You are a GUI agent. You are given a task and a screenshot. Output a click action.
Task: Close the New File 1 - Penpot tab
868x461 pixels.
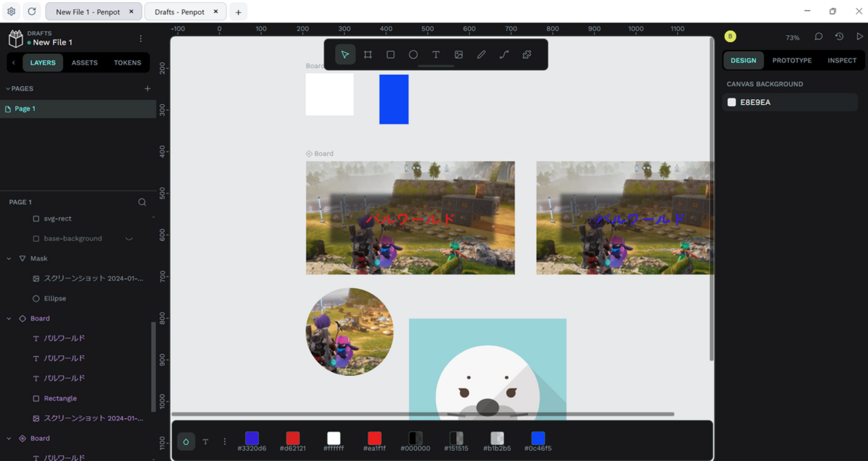click(x=131, y=11)
